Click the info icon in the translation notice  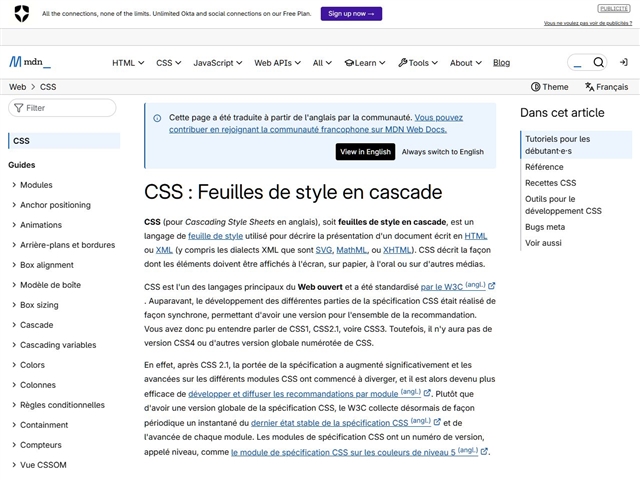point(157,118)
